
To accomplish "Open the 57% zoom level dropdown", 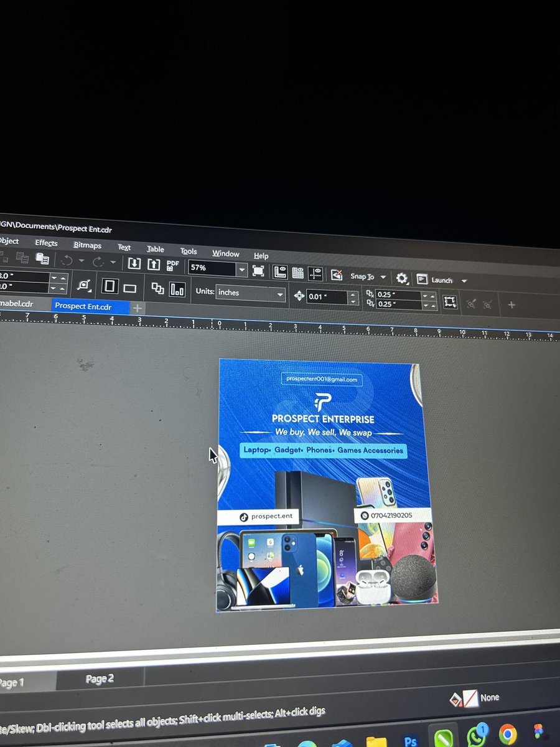I will point(241,270).
